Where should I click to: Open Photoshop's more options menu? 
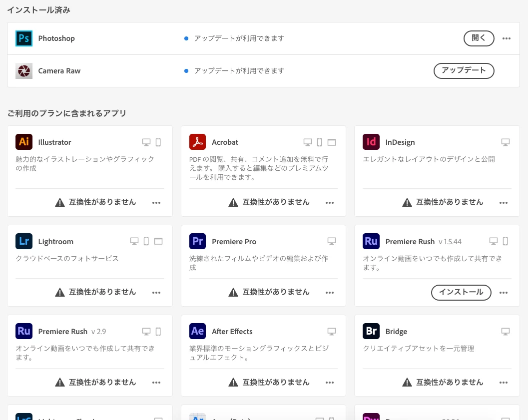[x=507, y=38]
